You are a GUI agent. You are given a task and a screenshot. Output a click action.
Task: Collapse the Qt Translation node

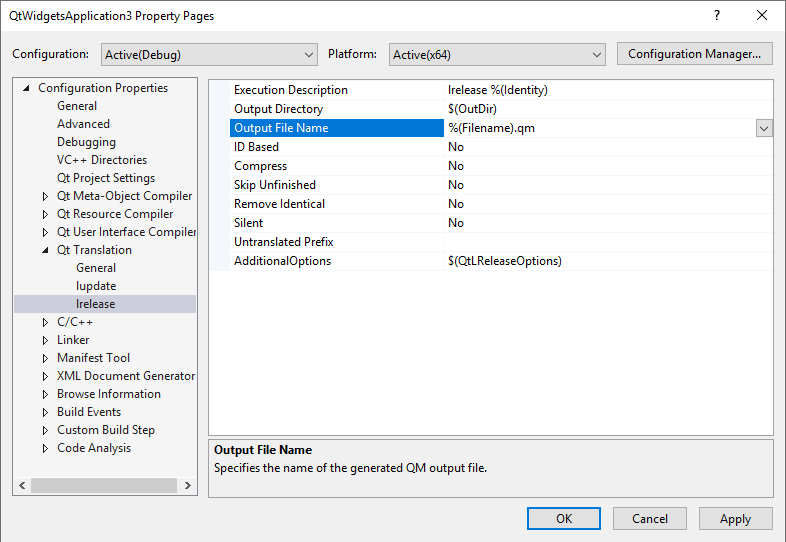[46, 250]
